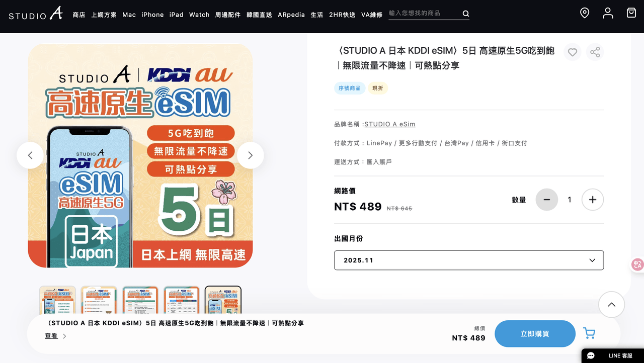Open Watch menu item

coord(199,15)
